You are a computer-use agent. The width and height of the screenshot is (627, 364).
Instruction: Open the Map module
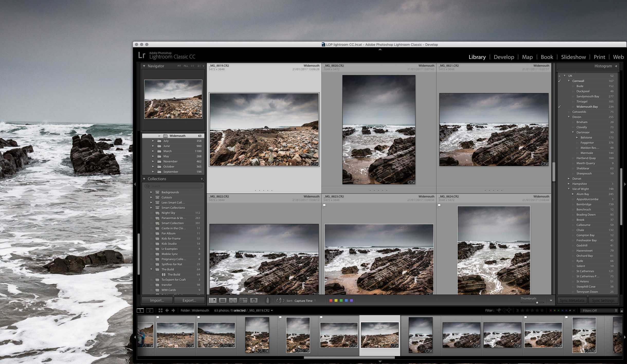[527, 57]
